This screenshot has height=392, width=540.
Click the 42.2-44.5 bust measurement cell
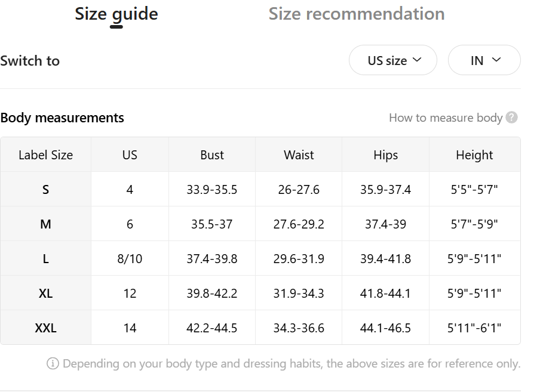click(212, 328)
